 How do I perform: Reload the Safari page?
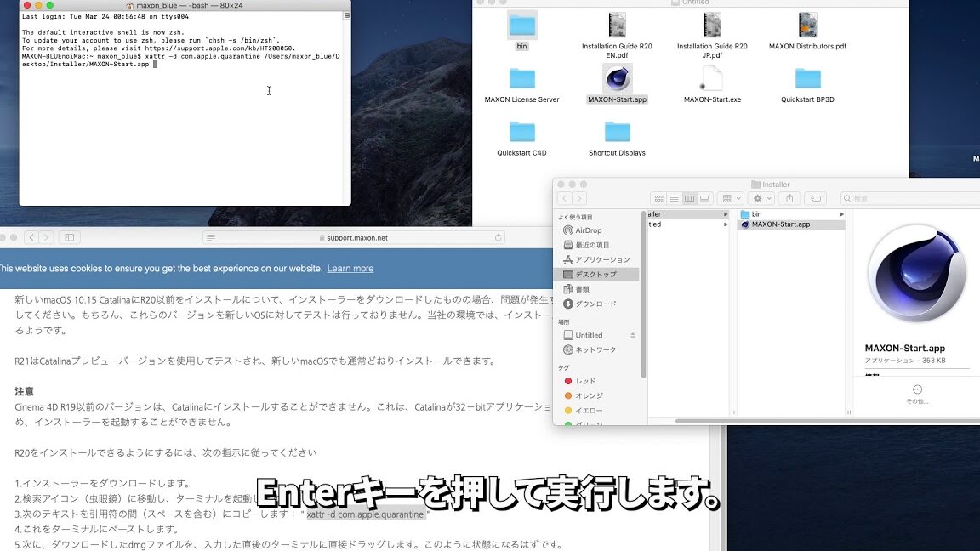click(x=499, y=237)
